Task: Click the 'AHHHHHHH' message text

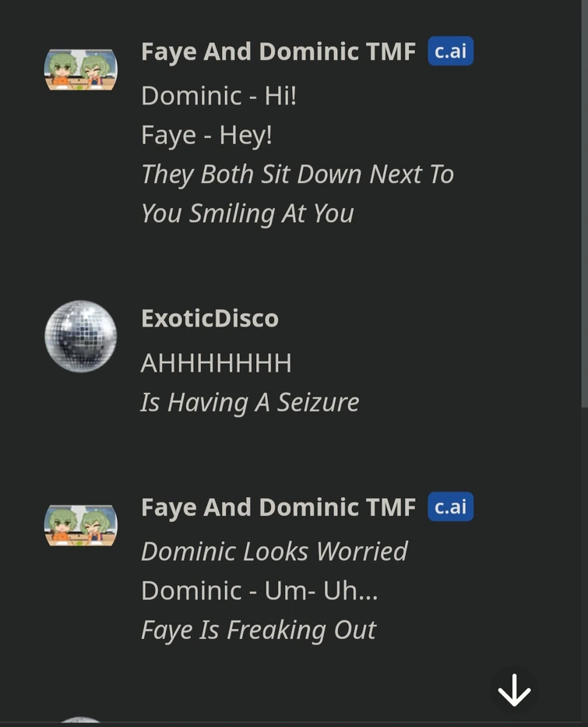Action: [x=216, y=362]
